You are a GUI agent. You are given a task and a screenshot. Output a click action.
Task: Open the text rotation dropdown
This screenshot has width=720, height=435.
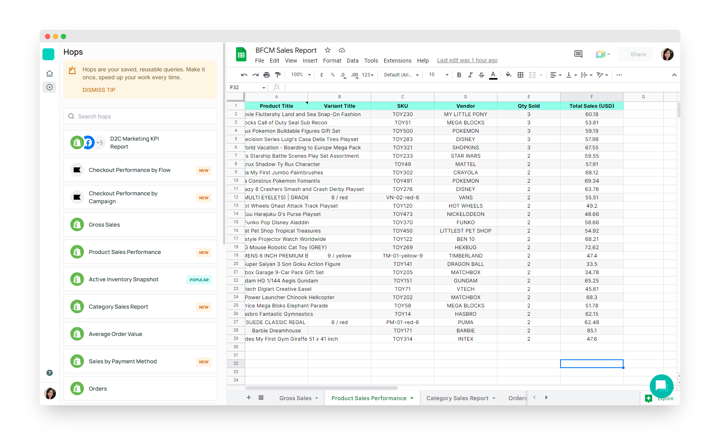tap(602, 75)
